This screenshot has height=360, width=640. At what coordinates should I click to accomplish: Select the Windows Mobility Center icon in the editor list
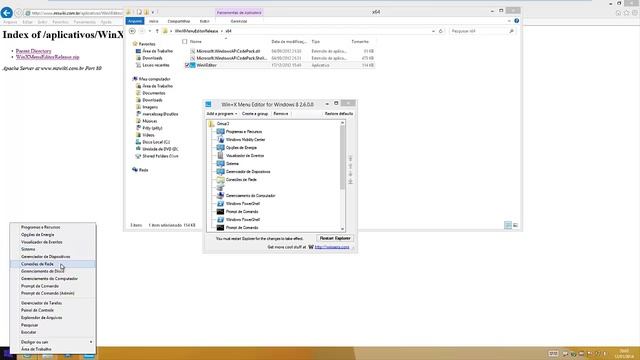[220, 140]
